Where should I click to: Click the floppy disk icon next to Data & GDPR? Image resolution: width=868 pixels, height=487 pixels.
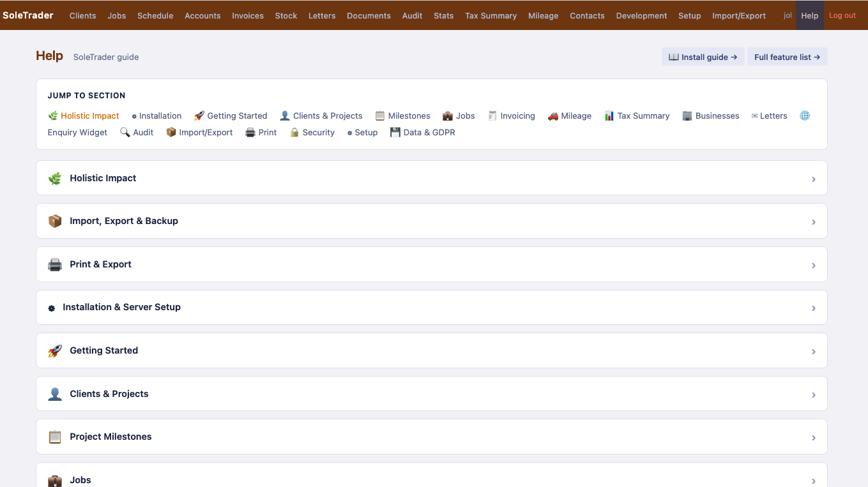[395, 132]
